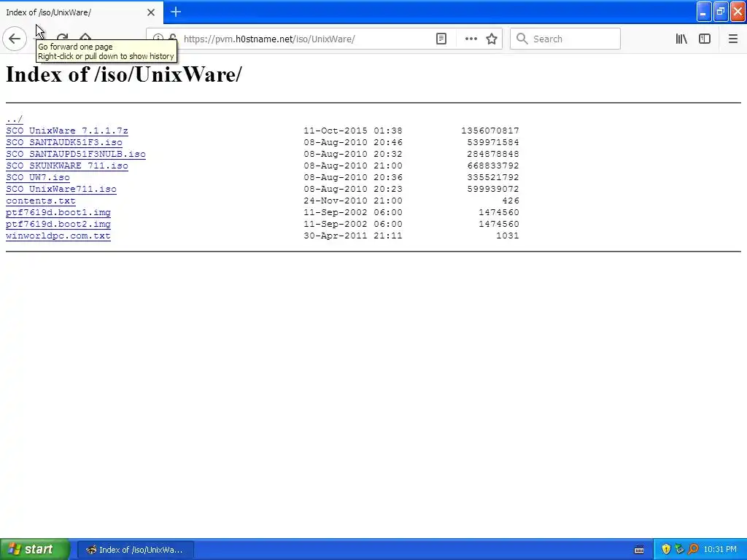The height and width of the screenshot is (560, 747).
Task: Click the orange magnifier tray icon
Action: coord(693,549)
